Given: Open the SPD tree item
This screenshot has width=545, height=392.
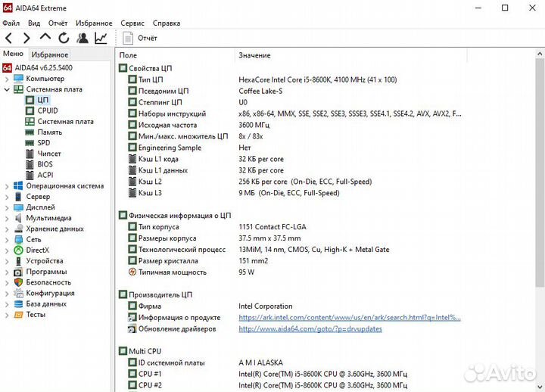Looking at the screenshot, I should [x=39, y=143].
